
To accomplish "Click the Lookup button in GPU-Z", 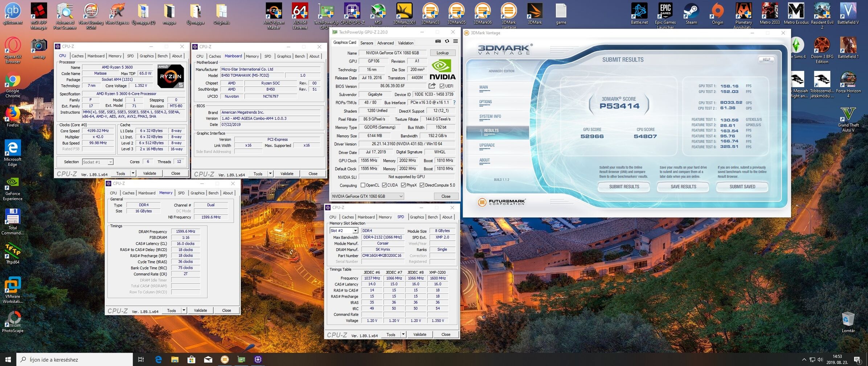I will pos(442,53).
